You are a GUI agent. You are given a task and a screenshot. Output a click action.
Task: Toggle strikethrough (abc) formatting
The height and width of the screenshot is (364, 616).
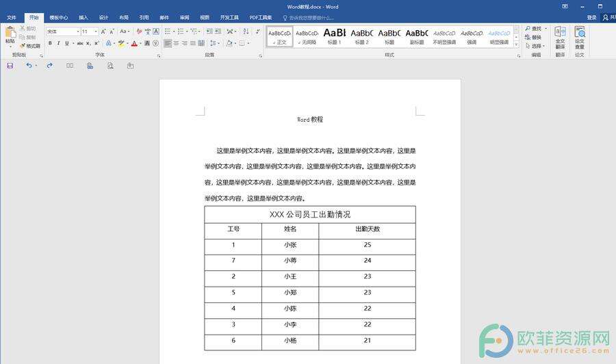[80, 43]
